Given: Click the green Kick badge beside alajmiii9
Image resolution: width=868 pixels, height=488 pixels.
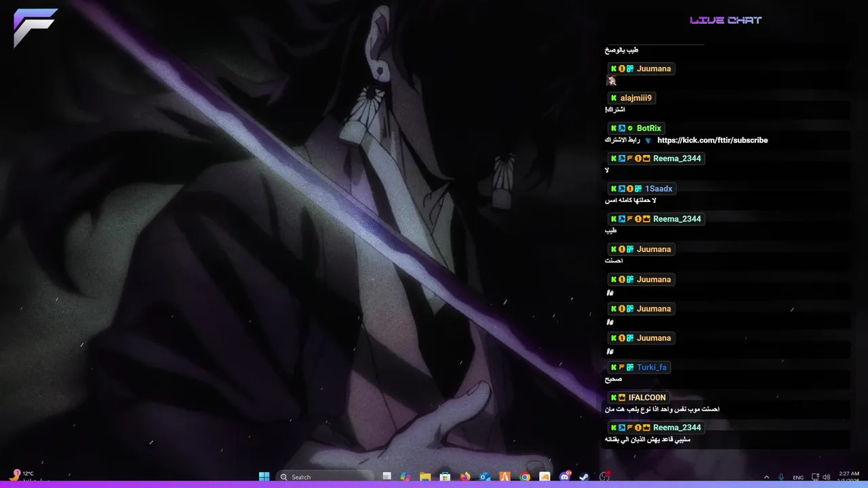Looking at the screenshot, I should (x=614, y=98).
